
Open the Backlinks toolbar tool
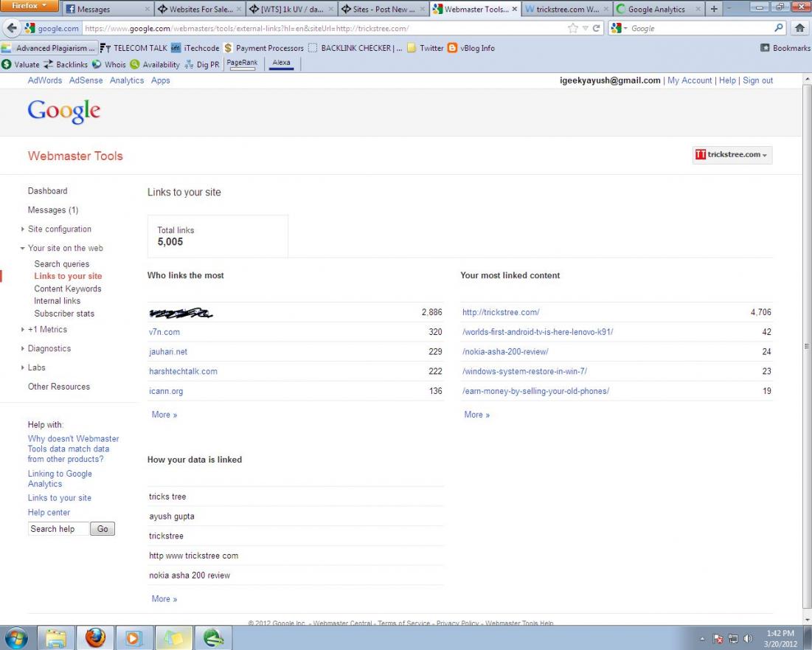pyautogui.click(x=65, y=64)
